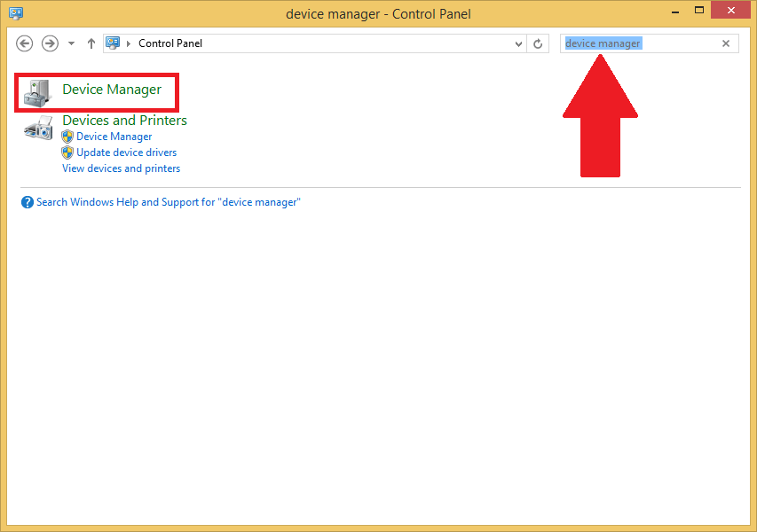Go up one level with the up arrow
Image resolution: width=757 pixels, height=532 pixels.
click(x=91, y=43)
